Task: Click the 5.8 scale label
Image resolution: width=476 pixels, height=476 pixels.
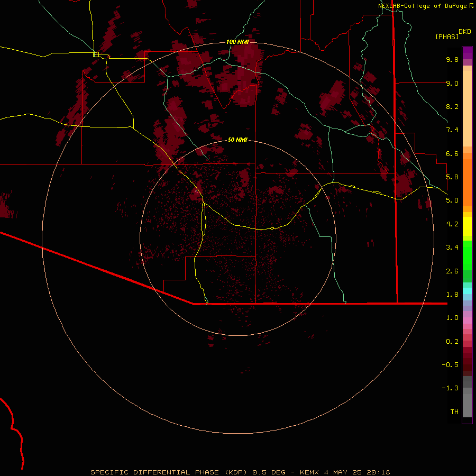Action: tap(452, 177)
